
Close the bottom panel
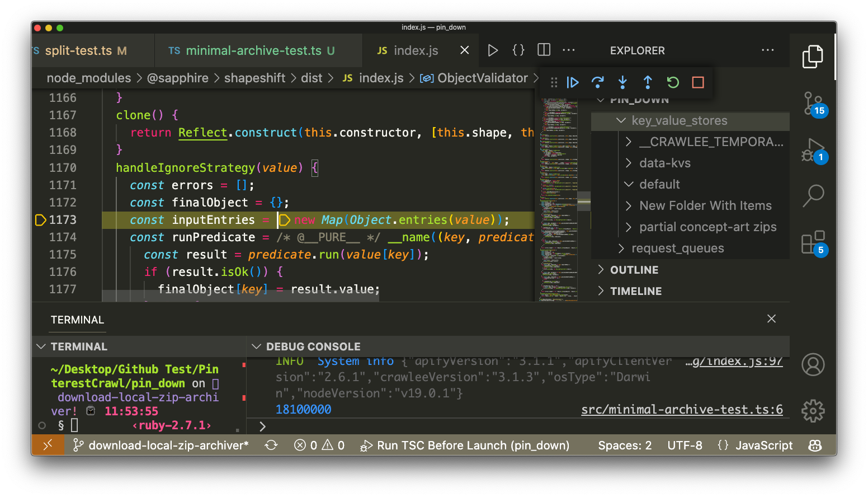771,318
